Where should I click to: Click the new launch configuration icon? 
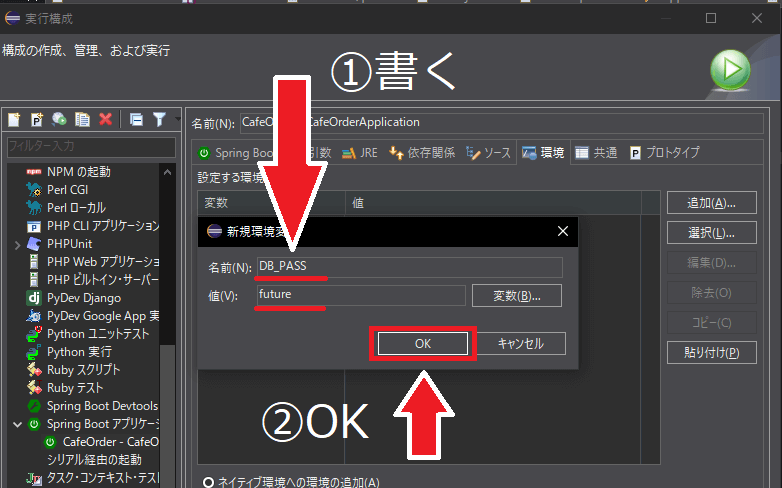tap(14, 120)
